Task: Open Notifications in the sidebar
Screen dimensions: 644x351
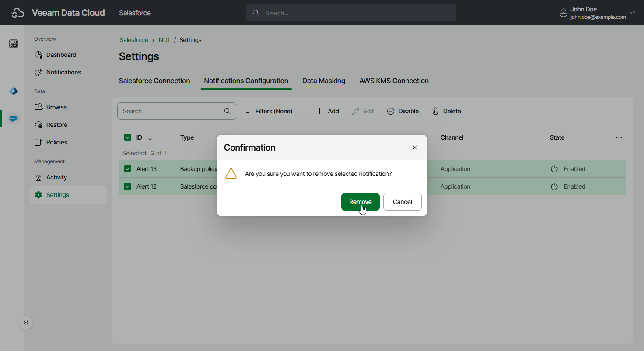Action: pos(68,72)
